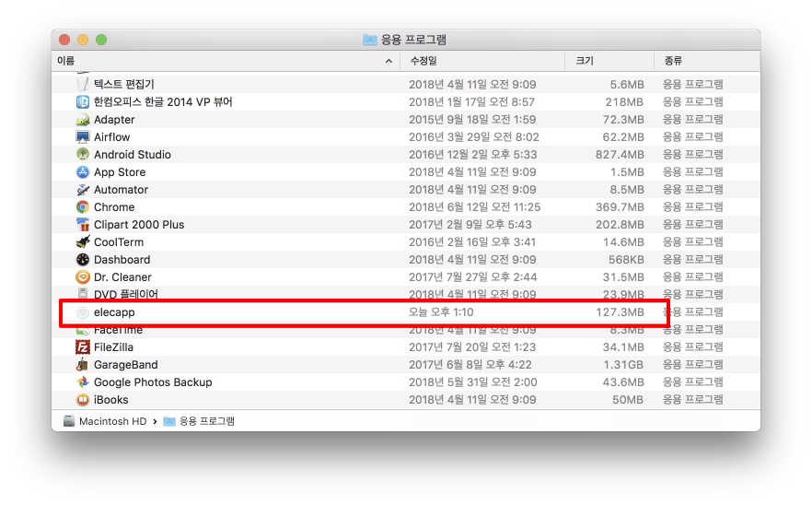The height and width of the screenshot is (505, 812).
Task: Select the FileZilla icon
Action: pyautogui.click(x=83, y=347)
